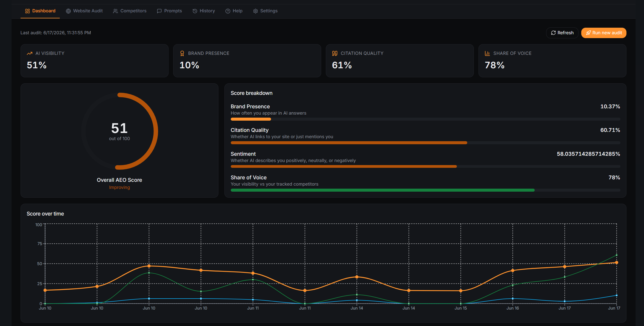Click the orange data point on Jun 16
644x326 pixels.
(x=513, y=271)
